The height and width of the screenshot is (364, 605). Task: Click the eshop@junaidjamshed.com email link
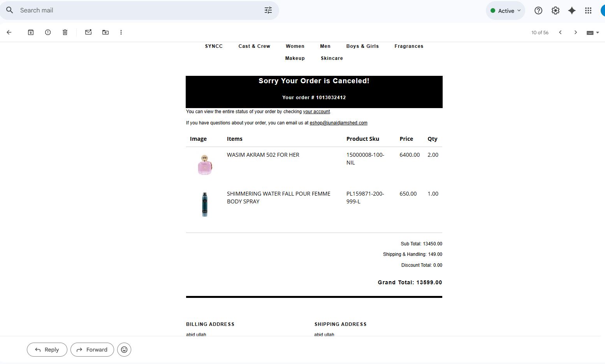tap(338, 123)
